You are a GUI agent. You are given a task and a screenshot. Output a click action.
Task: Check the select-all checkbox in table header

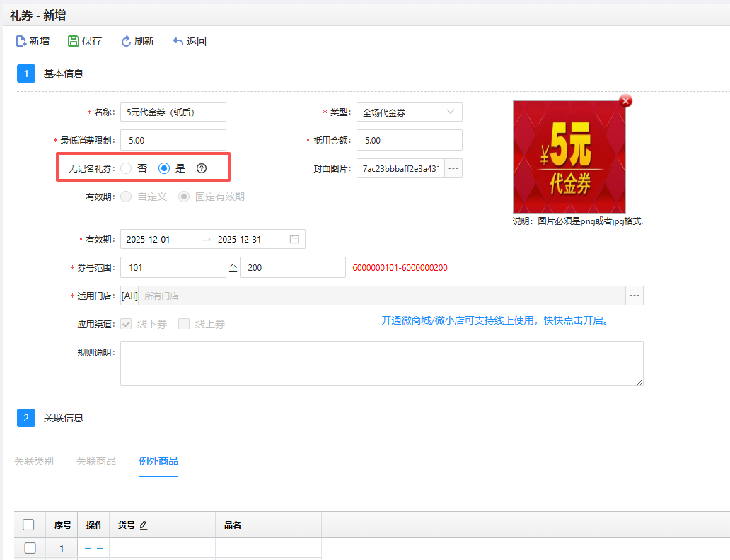pos(28,525)
